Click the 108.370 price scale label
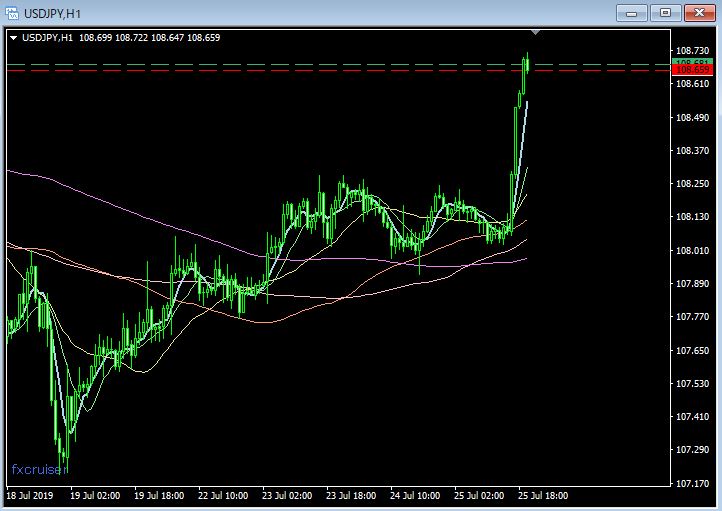Screen dimensions: 722x511 (x=692, y=151)
